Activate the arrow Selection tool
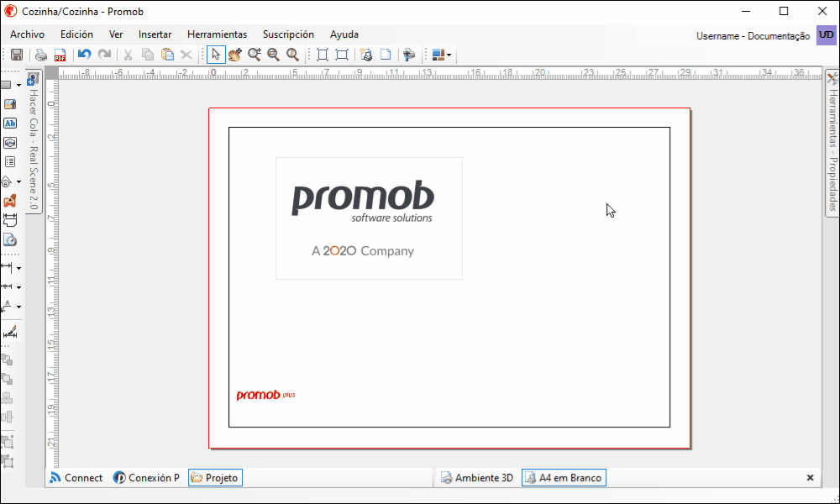The height and width of the screenshot is (504, 840). pyautogui.click(x=216, y=55)
